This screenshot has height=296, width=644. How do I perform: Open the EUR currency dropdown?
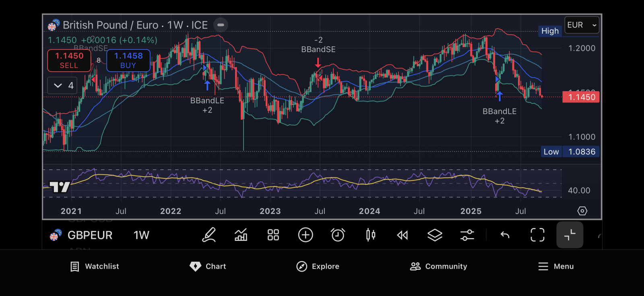tap(582, 25)
